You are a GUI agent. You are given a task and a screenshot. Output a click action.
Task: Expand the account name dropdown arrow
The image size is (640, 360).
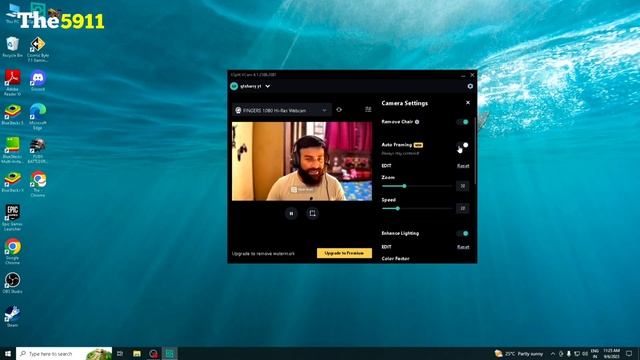(x=268, y=86)
